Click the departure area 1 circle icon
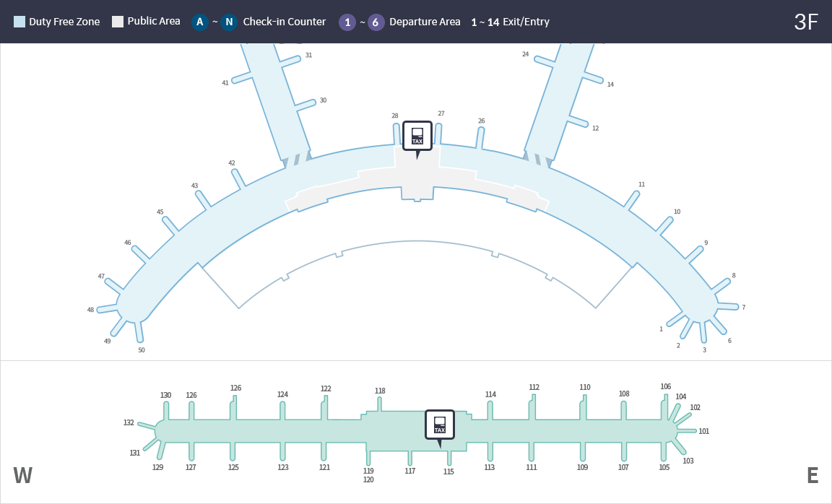The height and width of the screenshot is (504, 832). coord(347,22)
